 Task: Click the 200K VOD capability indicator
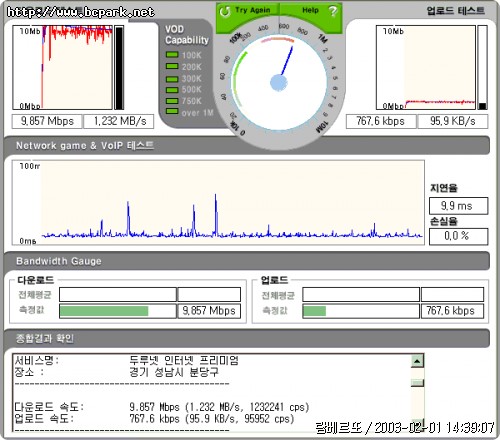tap(172, 66)
